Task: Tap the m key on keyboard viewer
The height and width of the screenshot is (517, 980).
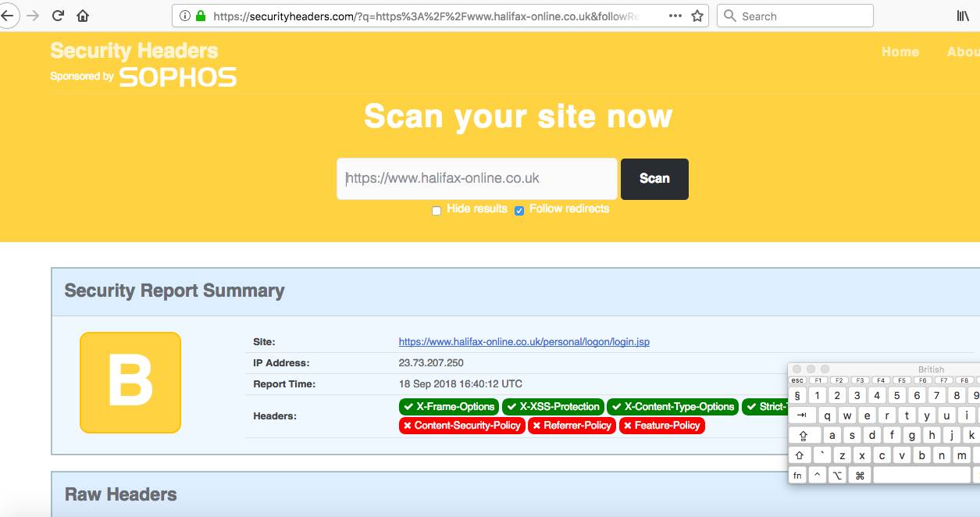Action: 962,455
